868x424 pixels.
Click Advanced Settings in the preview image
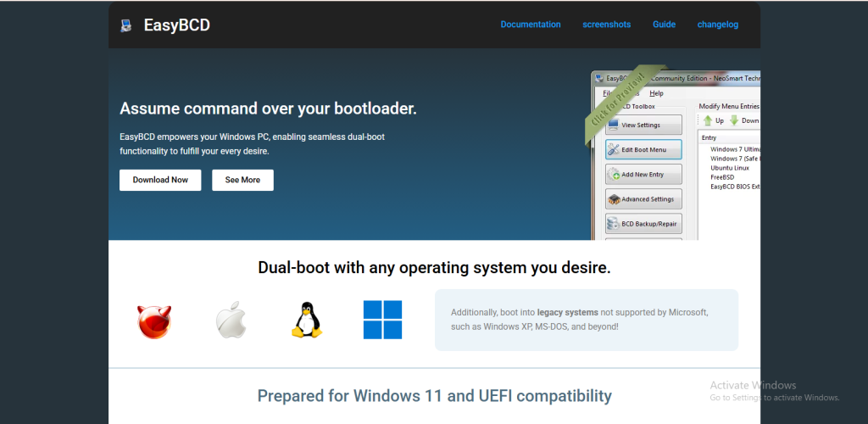point(644,199)
